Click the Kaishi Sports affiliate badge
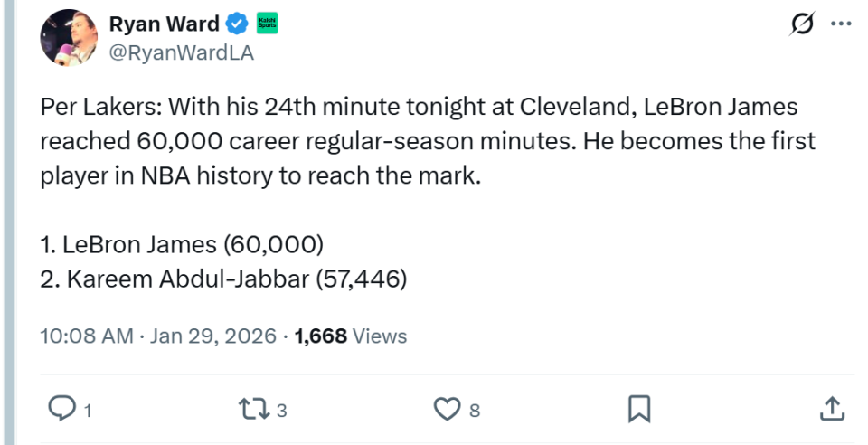This screenshot has height=445, width=868. (x=268, y=24)
